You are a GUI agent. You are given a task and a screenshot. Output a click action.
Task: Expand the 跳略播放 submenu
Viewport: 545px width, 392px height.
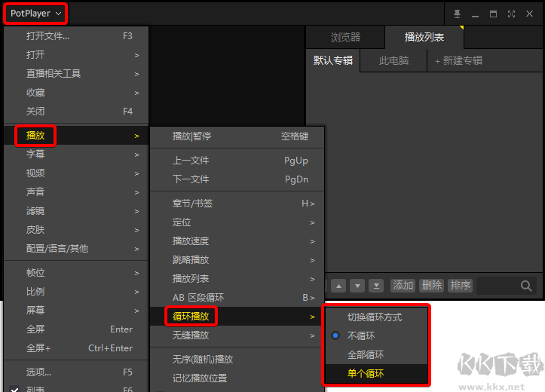click(x=237, y=260)
